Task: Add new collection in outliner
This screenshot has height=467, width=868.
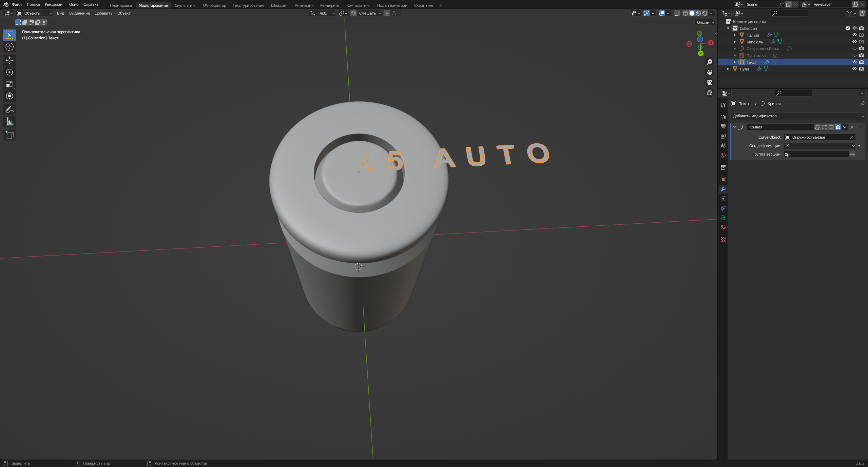Action: coord(862,13)
